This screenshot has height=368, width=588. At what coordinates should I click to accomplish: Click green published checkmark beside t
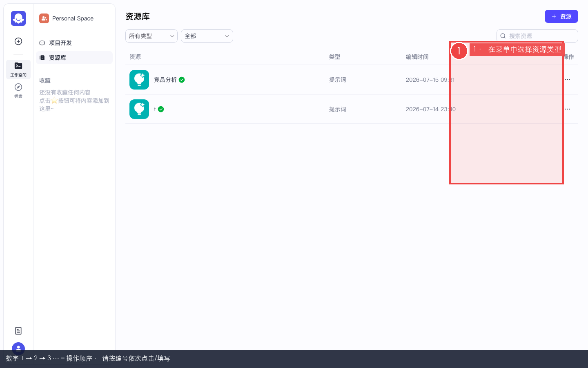click(161, 109)
